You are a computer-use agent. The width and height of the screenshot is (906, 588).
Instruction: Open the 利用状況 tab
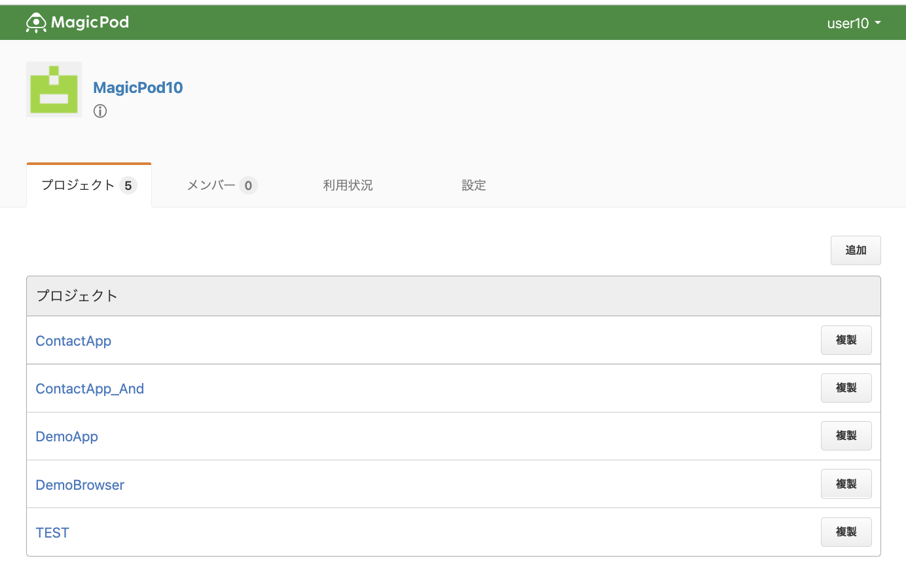(x=348, y=185)
